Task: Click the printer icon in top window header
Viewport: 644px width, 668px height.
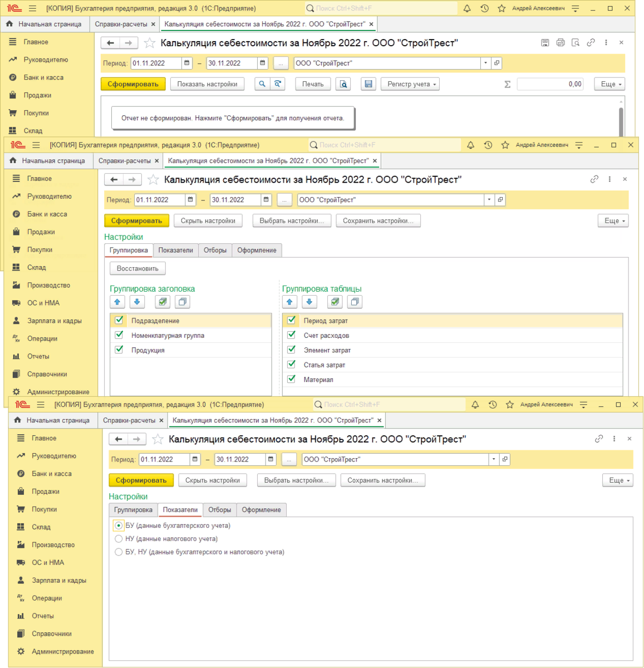Action: tap(561, 43)
